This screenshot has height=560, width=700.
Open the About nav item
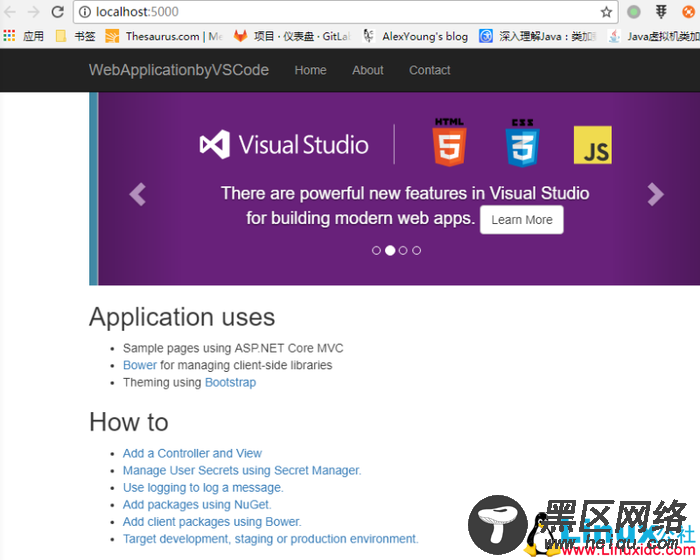point(368,70)
